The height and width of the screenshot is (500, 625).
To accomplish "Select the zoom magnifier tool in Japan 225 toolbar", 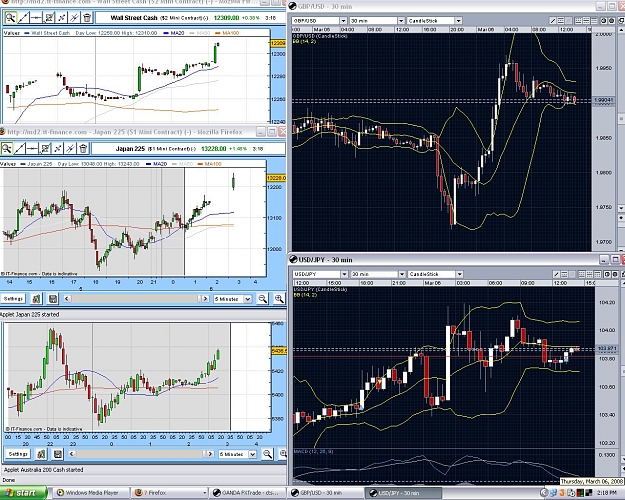I will 6,149.
